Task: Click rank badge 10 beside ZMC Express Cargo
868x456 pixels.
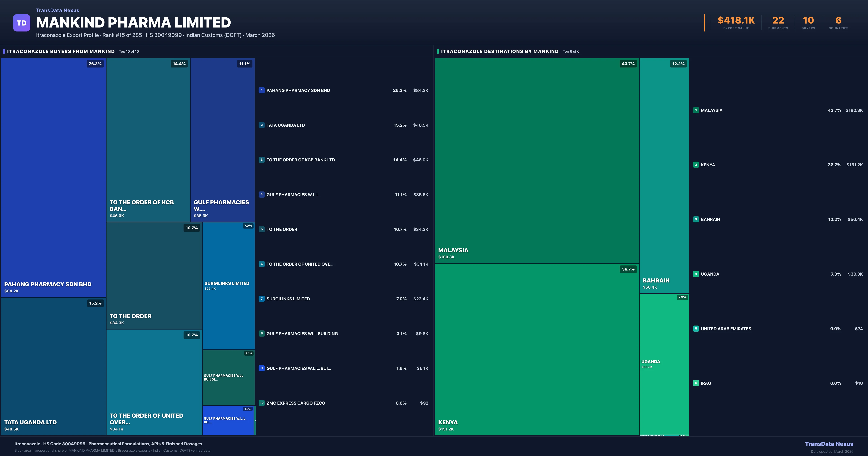Action: 261,403
